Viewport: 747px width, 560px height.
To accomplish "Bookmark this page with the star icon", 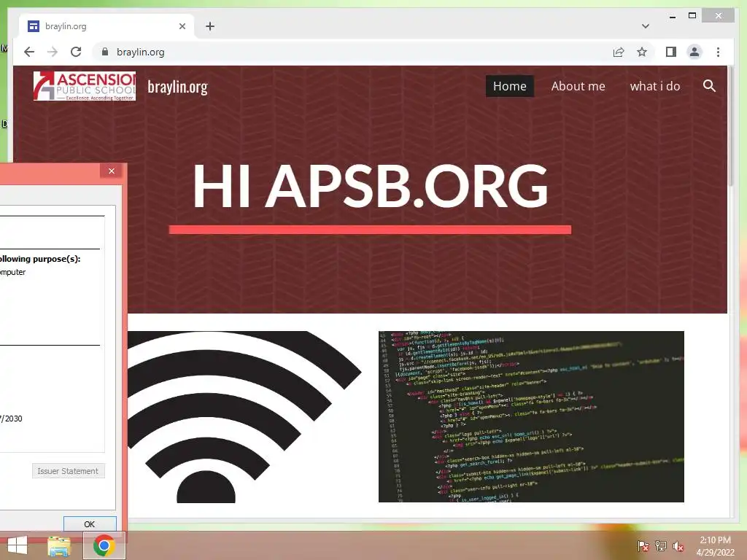I will 642,52.
